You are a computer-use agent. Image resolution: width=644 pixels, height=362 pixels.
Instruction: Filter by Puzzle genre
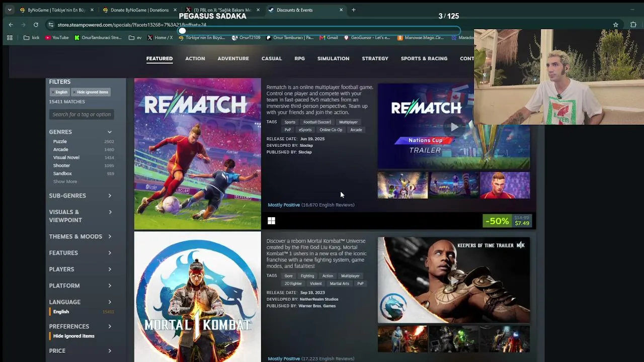click(x=60, y=142)
